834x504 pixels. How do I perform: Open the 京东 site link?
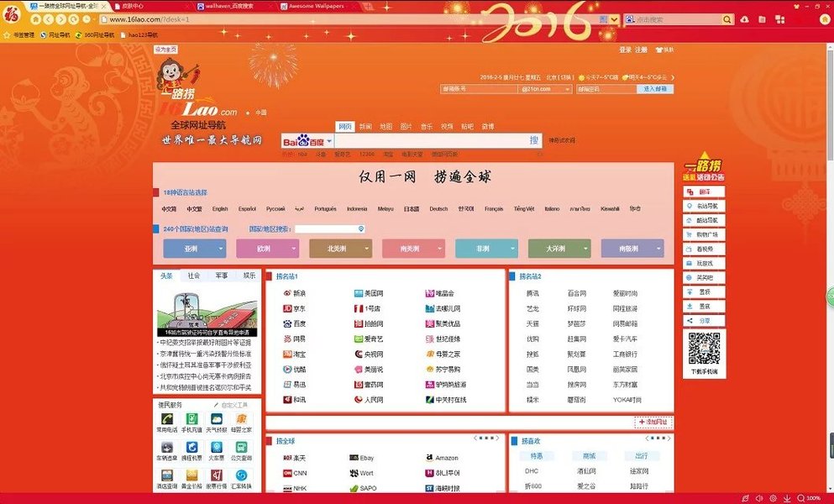pyautogui.click(x=294, y=308)
